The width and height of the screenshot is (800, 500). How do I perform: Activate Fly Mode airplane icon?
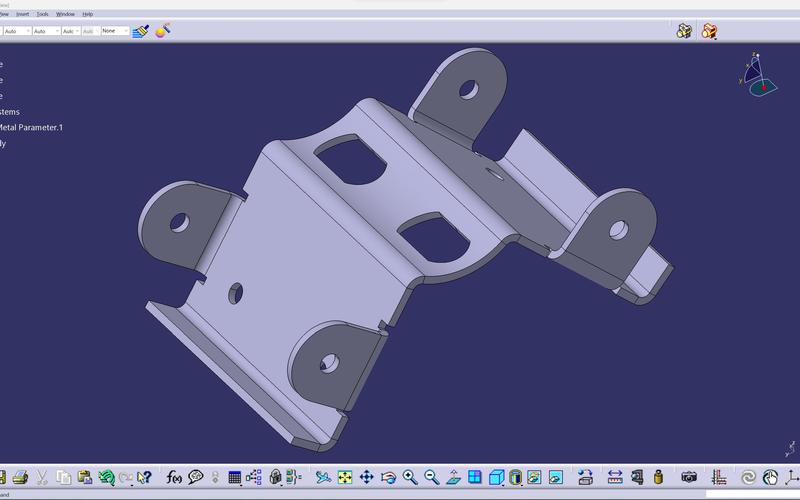[x=323, y=478]
